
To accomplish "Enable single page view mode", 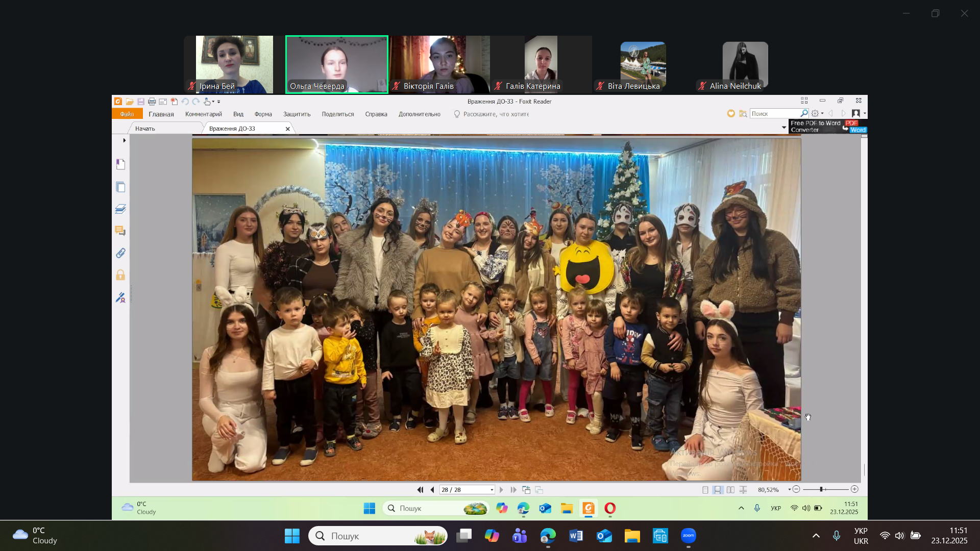I will (x=705, y=490).
